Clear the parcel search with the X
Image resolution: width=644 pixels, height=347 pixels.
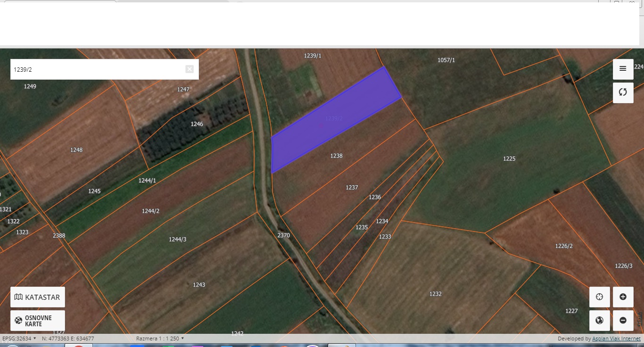tap(190, 69)
